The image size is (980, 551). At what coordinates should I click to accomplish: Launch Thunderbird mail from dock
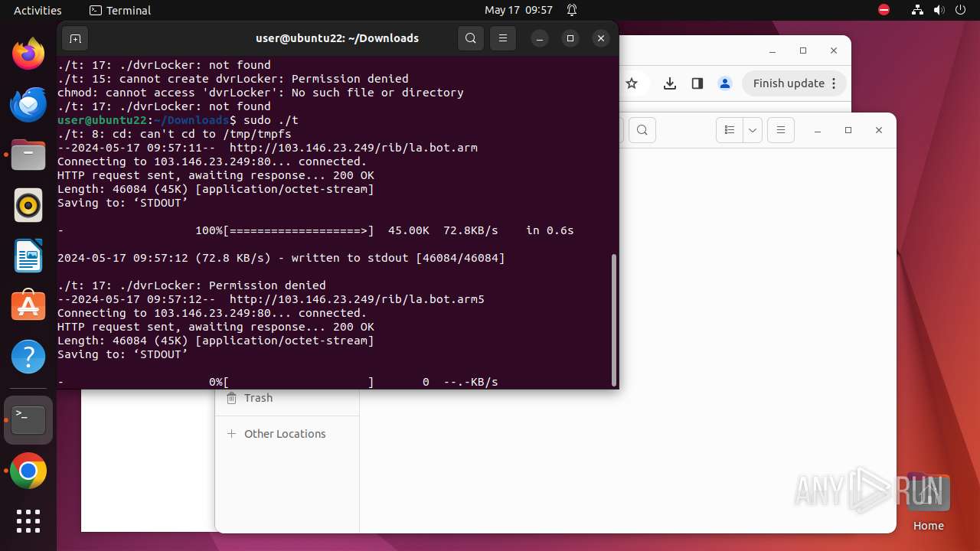[x=28, y=105]
